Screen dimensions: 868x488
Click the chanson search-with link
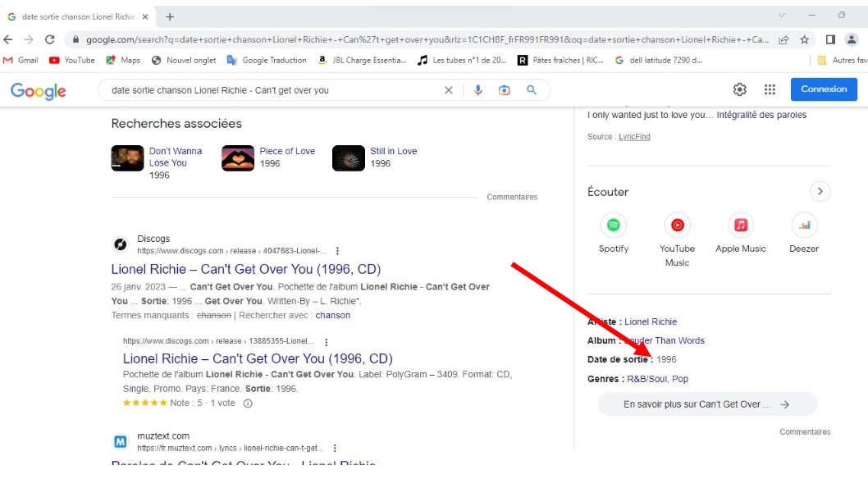pyautogui.click(x=333, y=316)
